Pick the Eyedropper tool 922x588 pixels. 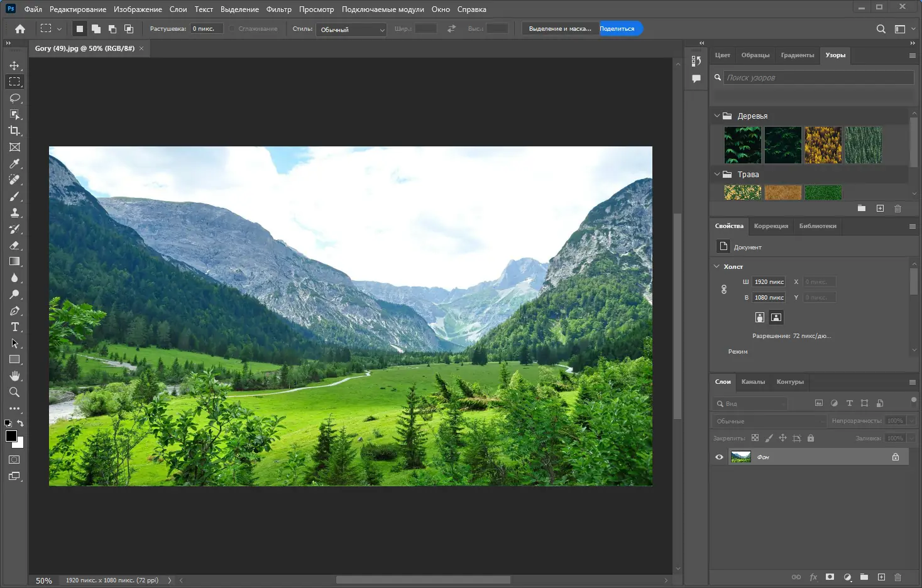coord(14,163)
